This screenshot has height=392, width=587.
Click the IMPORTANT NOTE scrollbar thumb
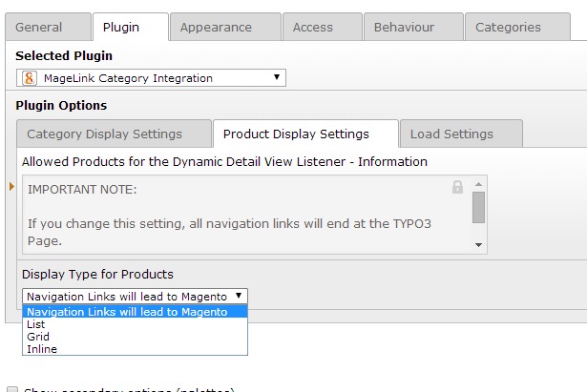tap(479, 206)
